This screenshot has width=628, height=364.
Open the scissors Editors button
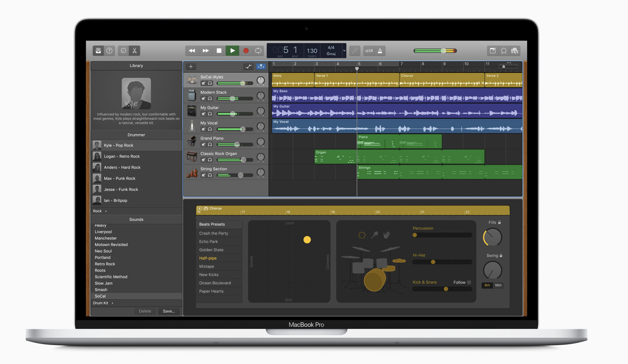pos(135,50)
